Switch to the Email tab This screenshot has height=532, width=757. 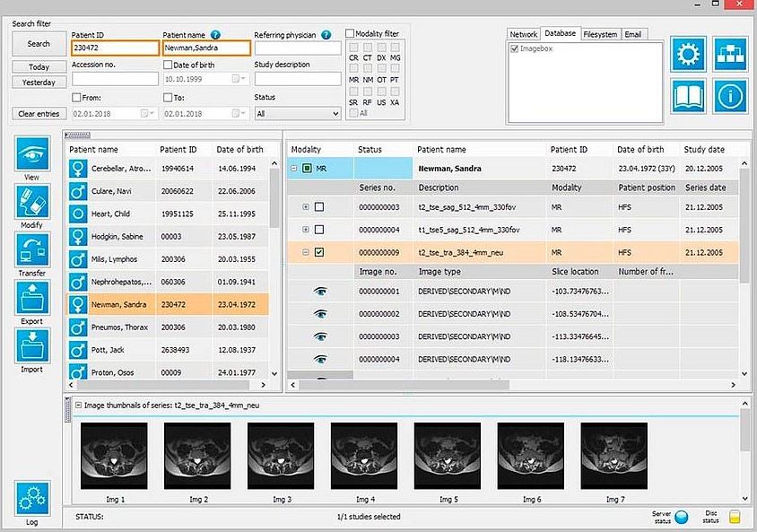633,34
